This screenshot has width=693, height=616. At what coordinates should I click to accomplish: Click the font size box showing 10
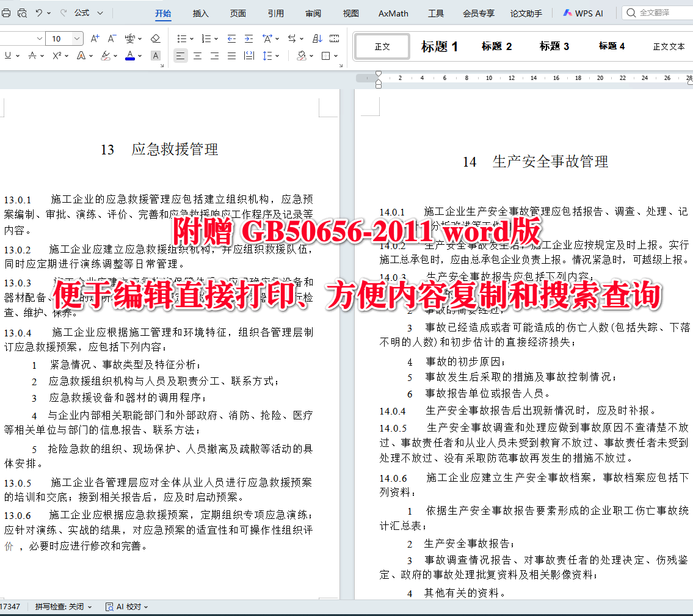[59, 38]
